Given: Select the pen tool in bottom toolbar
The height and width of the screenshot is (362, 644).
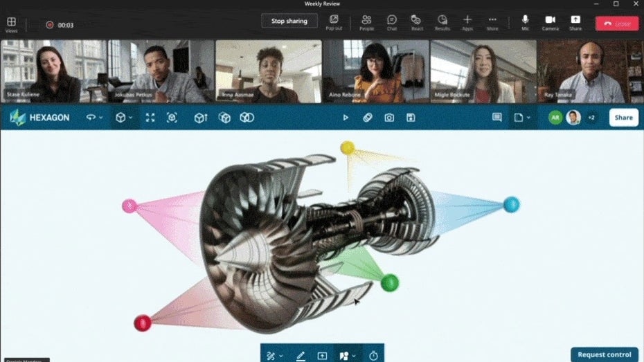Looking at the screenshot, I should 301,355.
